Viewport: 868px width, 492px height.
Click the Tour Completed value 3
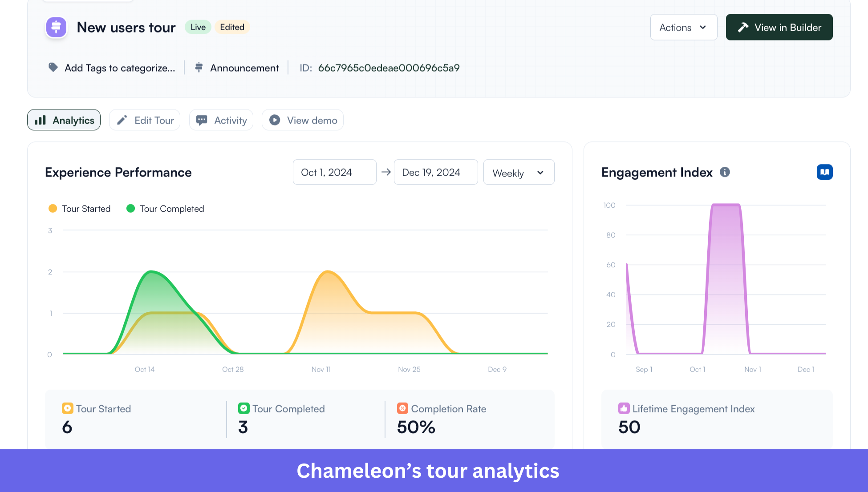[x=243, y=427]
